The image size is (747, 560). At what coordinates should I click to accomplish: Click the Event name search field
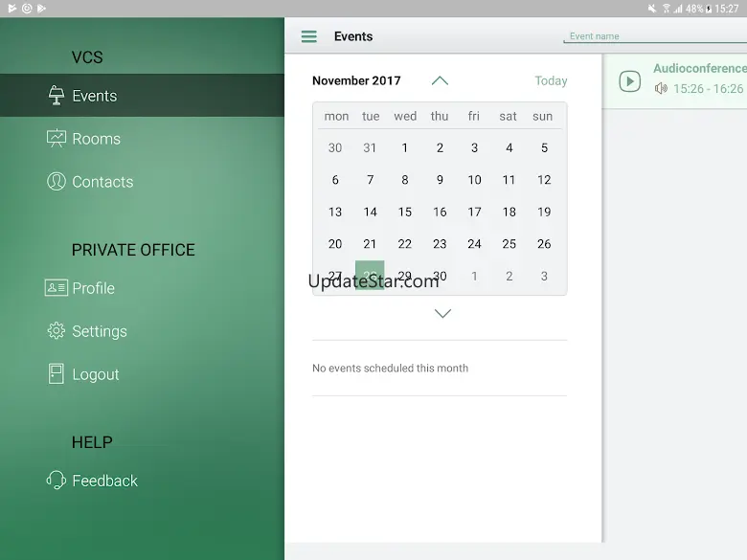pos(655,36)
